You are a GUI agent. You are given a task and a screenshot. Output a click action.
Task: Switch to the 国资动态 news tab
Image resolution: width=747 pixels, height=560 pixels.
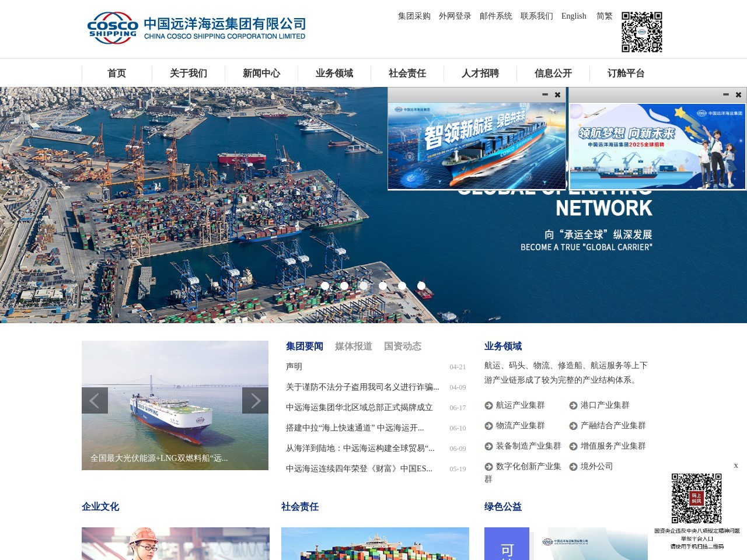403,346
